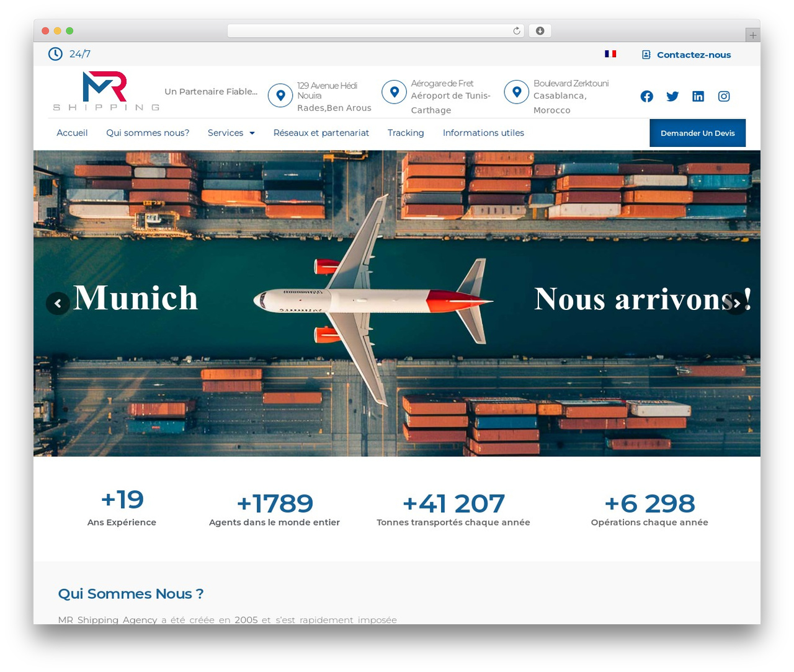This screenshot has width=794, height=672.
Task: Open the Twitter profile icon
Action: [672, 96]
